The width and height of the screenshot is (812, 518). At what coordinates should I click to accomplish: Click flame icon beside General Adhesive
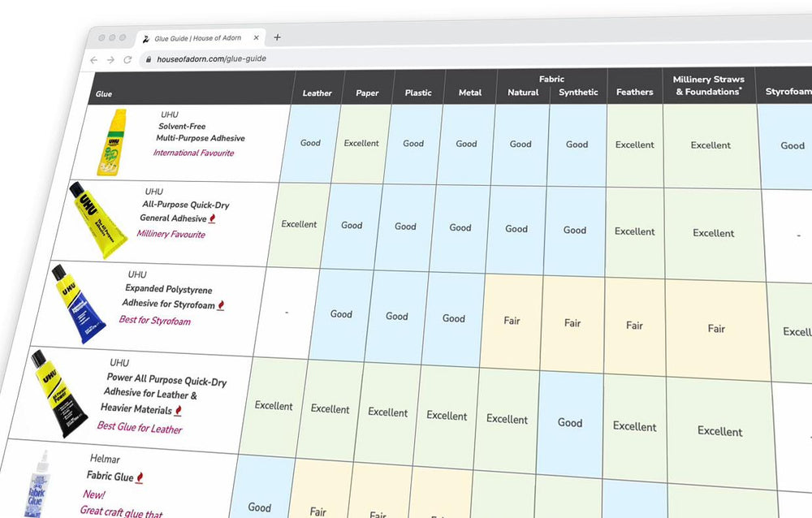(212, 218)
